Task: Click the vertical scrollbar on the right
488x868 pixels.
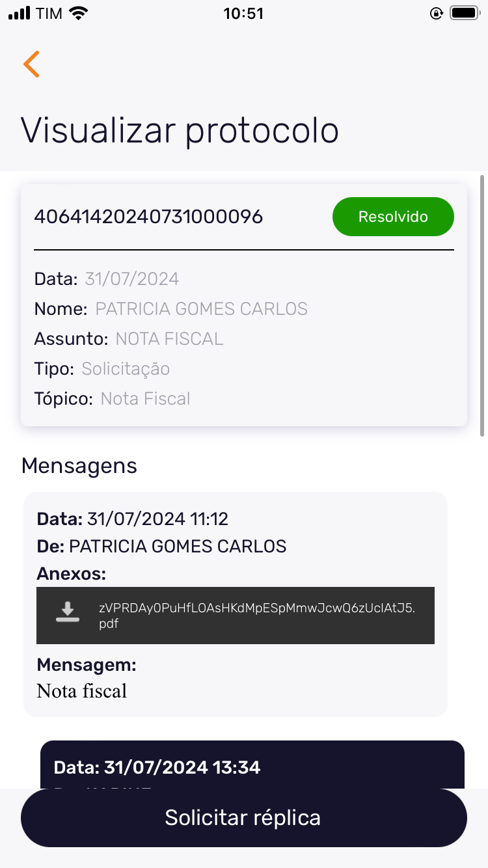Action: tap(482, 306)
